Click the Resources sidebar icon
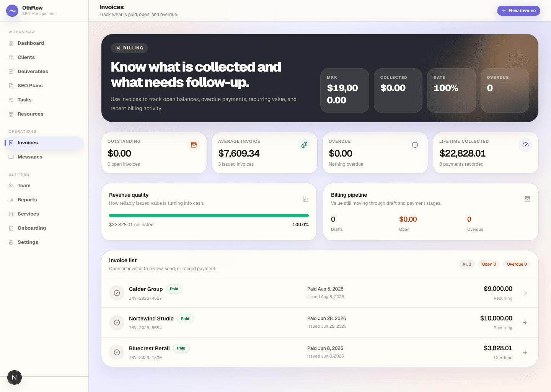This screenshot has width=551, height=392. (11, 114)
